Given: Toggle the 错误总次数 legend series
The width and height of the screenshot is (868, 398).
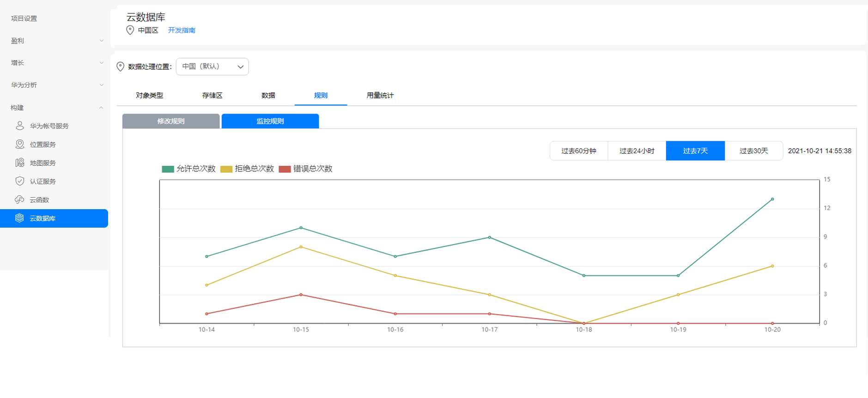Looking at the screenshot, I should (306, 169).
